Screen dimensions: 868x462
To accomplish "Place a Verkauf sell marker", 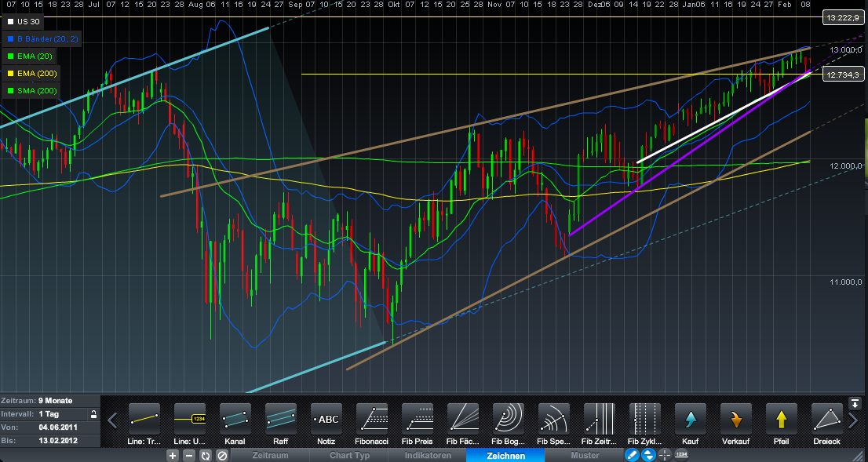I will (x=735, y=419).
